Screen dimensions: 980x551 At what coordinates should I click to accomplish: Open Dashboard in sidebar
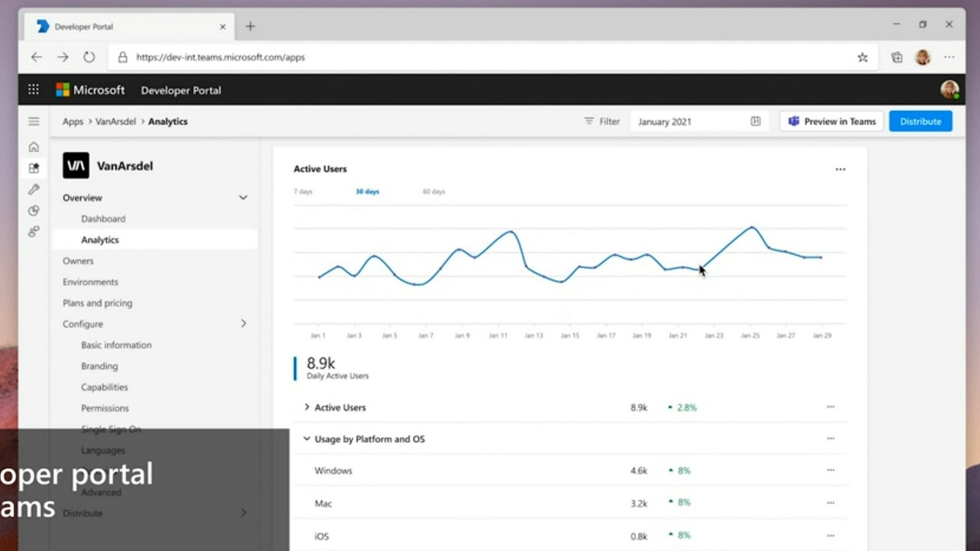click(x=103, y=219)
